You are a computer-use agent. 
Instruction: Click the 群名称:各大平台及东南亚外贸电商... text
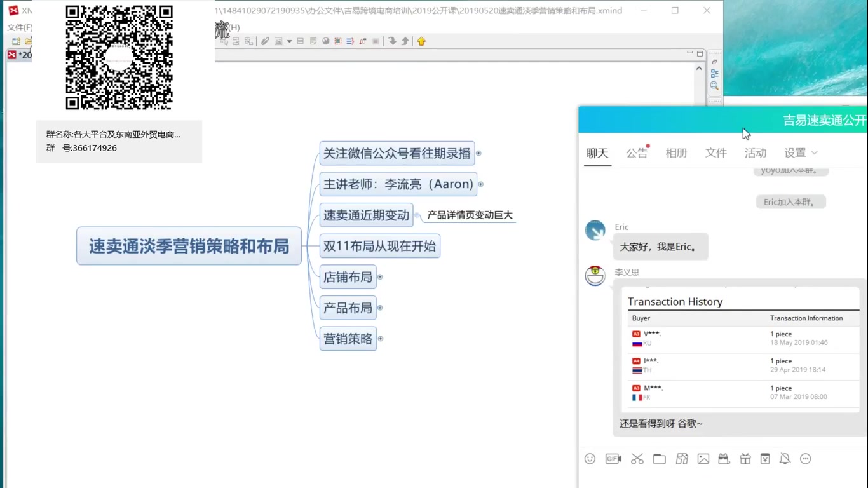tap(113, 135)
